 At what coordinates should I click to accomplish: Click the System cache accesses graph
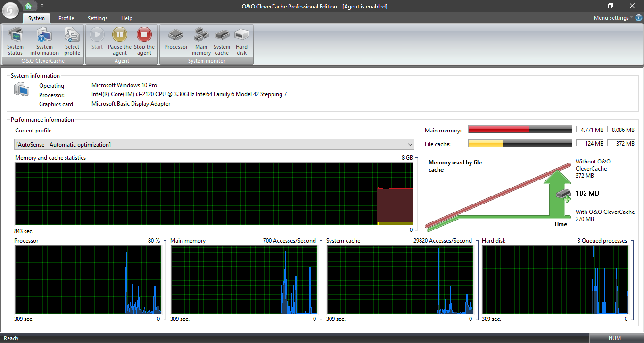[400, 279]
